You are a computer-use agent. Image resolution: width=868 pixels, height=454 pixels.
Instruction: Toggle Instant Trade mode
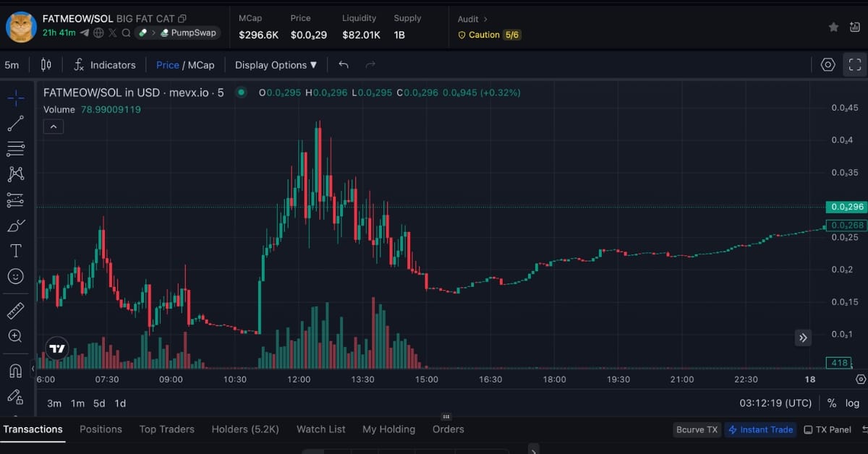tap(760, 429)
